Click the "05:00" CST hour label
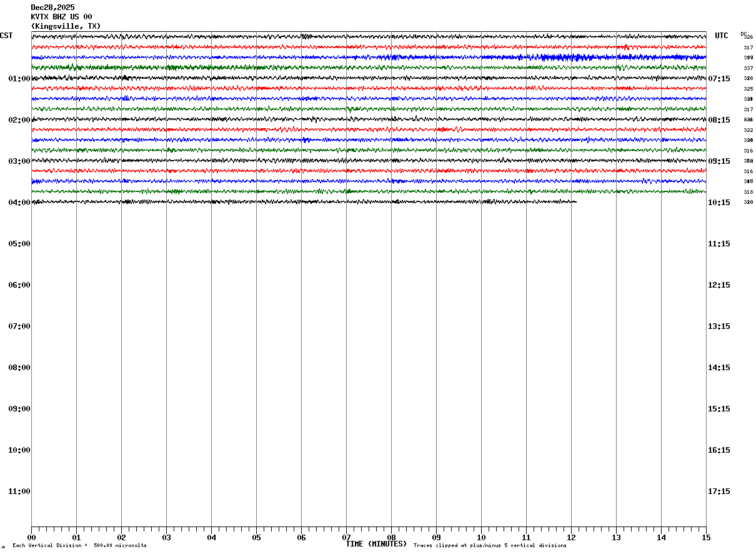This screenshot has height=554, width=756. [x=19, y=244]
